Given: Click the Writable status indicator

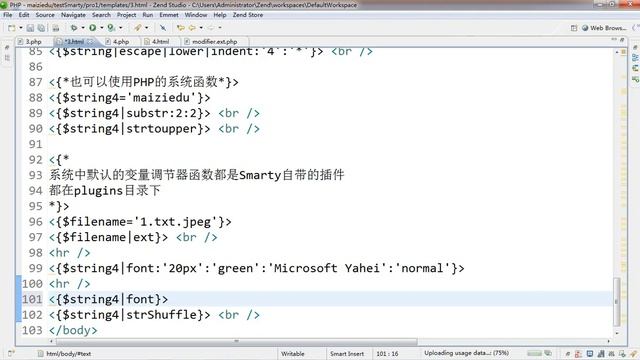Looking at the screenshot, I should coord(293,354).
